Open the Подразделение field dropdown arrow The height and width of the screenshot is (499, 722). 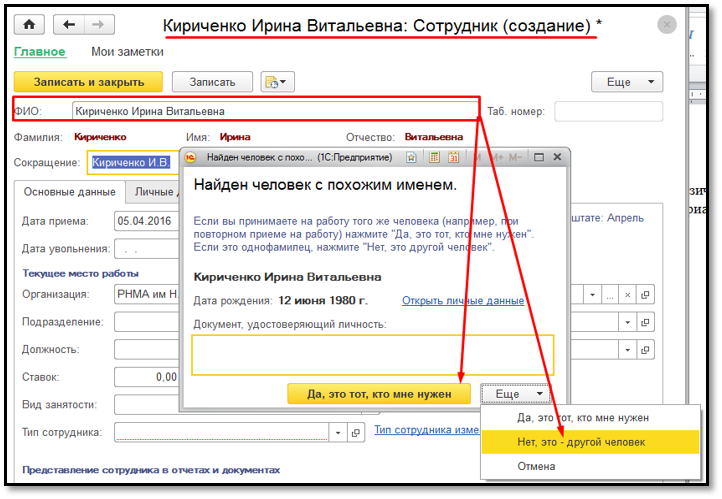pos(627,322)
